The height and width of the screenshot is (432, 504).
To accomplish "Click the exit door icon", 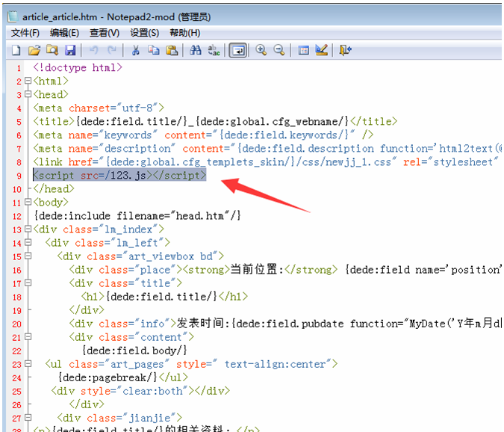I will click(x=345, y=50).
